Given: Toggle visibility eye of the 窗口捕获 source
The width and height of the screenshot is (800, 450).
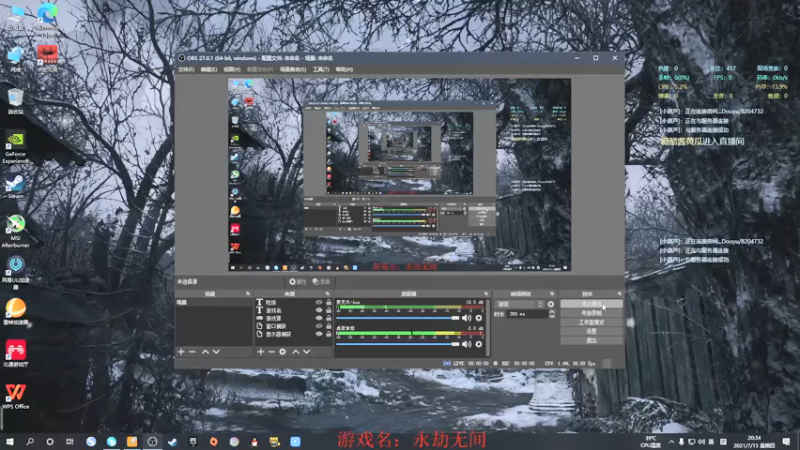Looking at the screenshot, I should tap(319, 326).
